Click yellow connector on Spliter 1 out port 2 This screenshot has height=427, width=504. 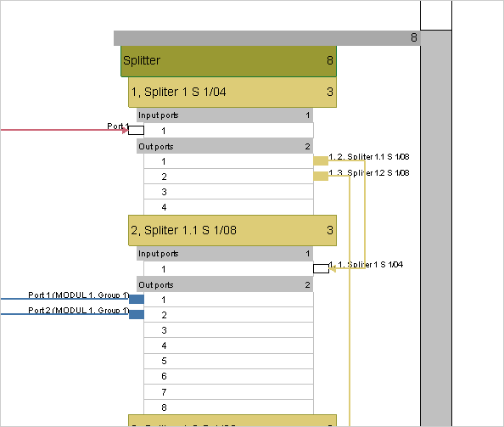tap(321, 176)
